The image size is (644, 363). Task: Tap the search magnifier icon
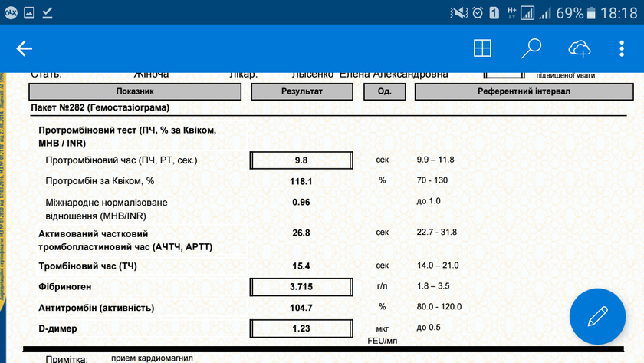pyautogui.click(x=531, y=49)
